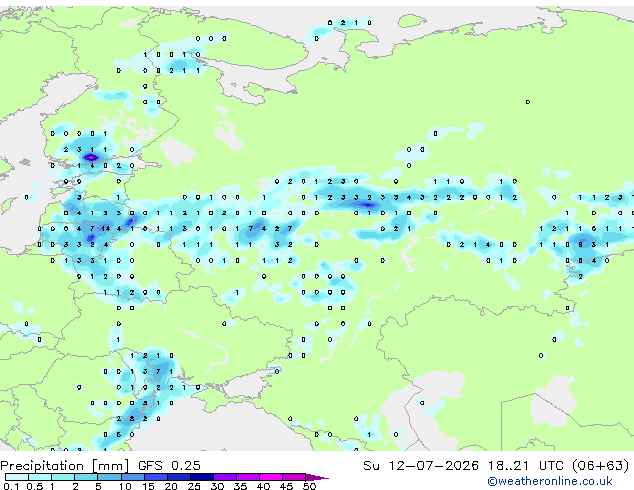
Task: Click legend label '20'
Action: (x=171, y=486)
